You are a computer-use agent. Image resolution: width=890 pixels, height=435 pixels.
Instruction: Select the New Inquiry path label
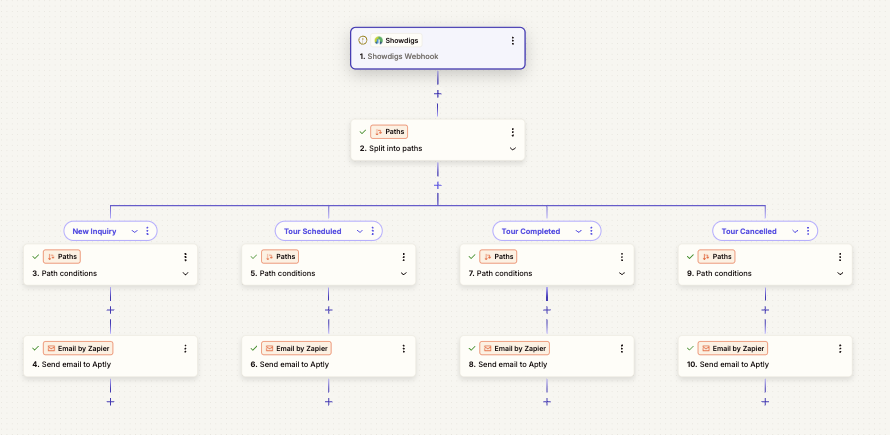click(95, 231)
